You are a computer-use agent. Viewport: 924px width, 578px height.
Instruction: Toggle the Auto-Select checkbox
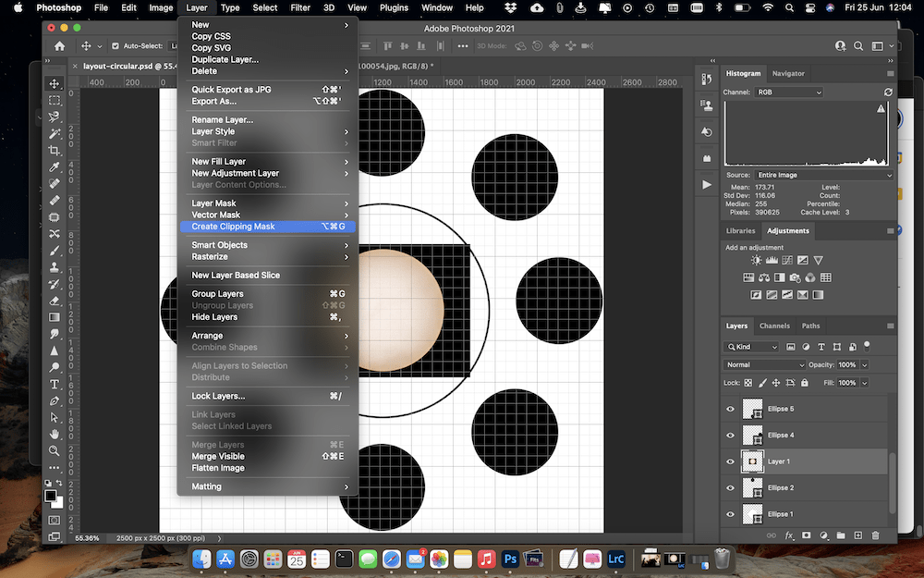(115, 46)
